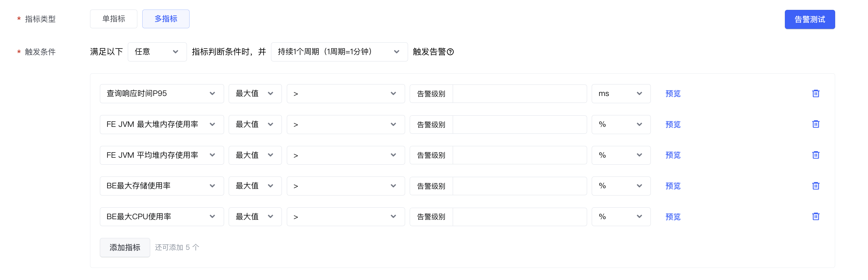The height and width of the screenshot is (280, 868).
Task: Delete the FE JVM 最大堆内存使用率 row
Action: [815, 124]
